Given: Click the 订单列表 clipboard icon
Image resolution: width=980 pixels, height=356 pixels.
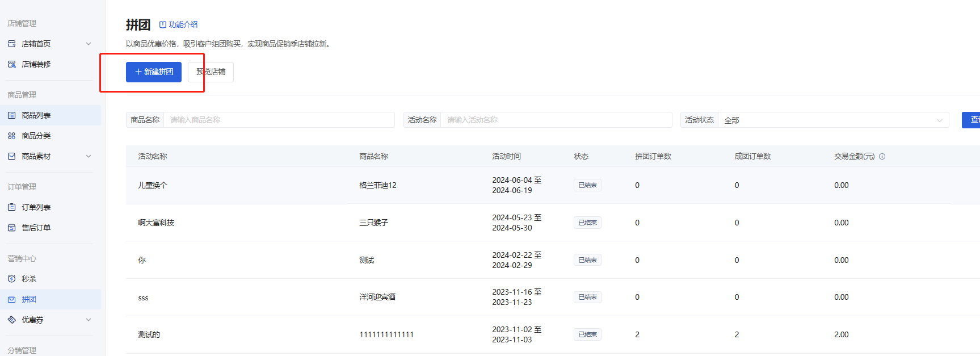Looking at the screenshot, I should pyautogui.click(x=11, y=207).
